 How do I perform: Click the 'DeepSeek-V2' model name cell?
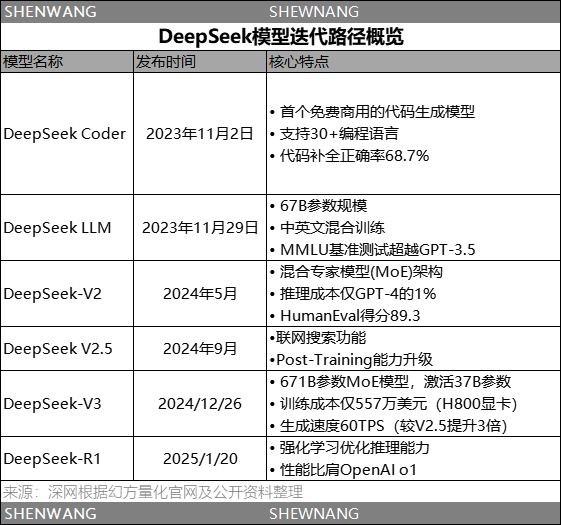click(x=67, y=293)
